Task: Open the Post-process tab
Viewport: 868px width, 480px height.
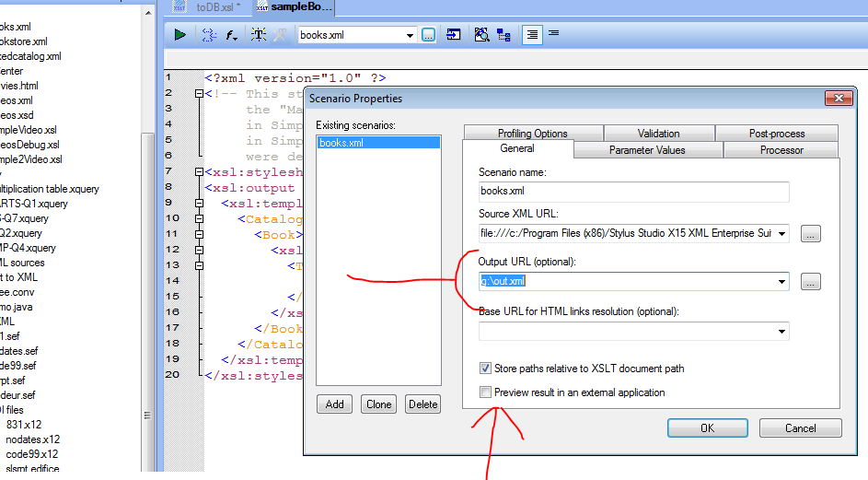Action: click(777, 133)
